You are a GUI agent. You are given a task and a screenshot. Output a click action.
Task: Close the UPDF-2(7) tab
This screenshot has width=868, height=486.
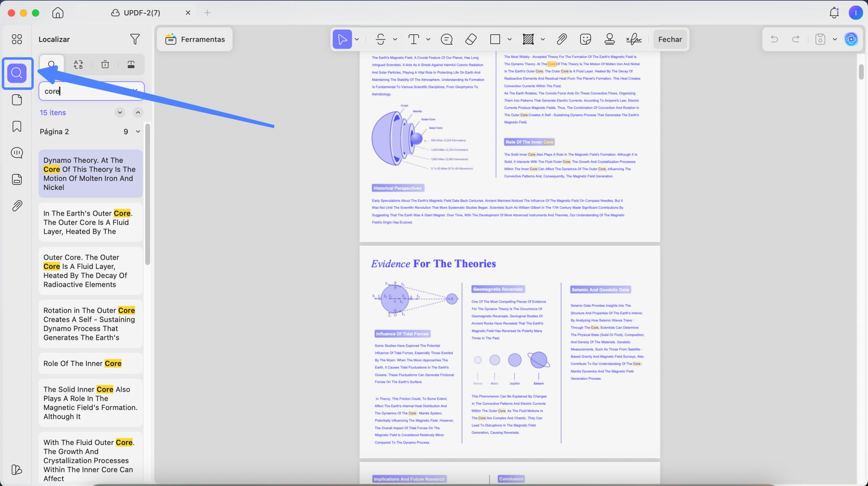[x=188, y=13]
